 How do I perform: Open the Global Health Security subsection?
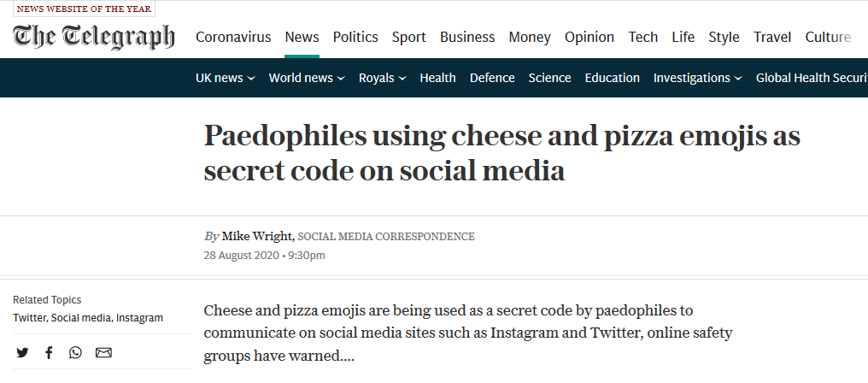click(812, 78)
